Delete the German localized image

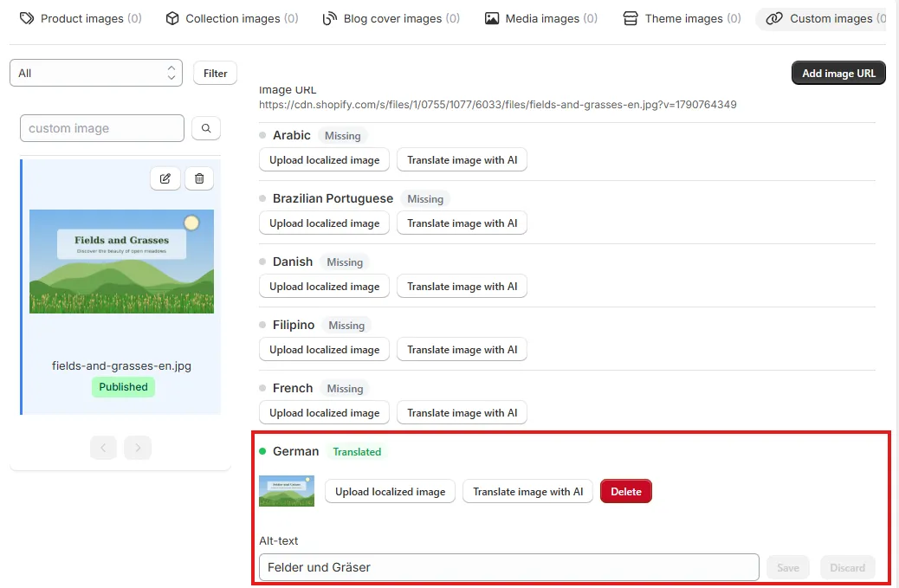(x=626, y=491)
